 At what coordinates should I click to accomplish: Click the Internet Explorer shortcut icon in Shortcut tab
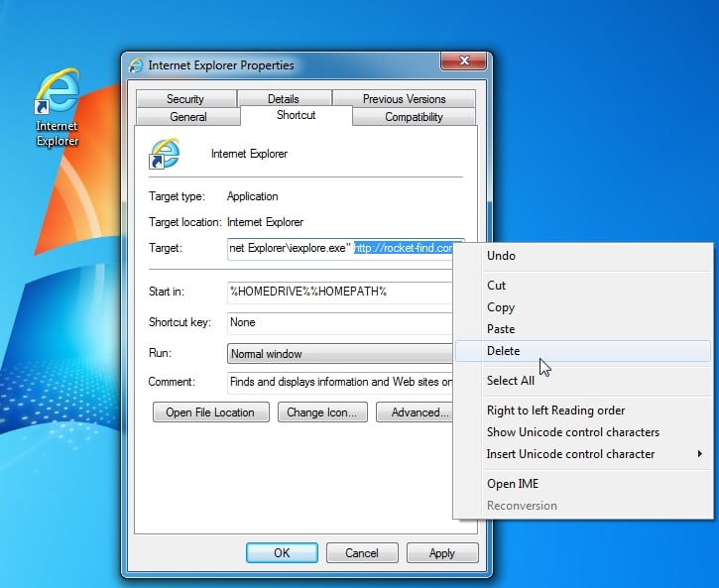pyautogui.click(x=165, y=154)
